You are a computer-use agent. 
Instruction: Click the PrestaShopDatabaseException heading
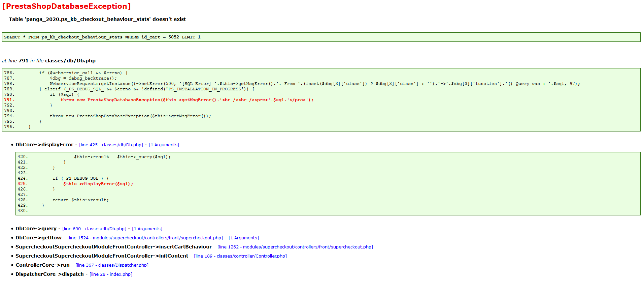67,6
